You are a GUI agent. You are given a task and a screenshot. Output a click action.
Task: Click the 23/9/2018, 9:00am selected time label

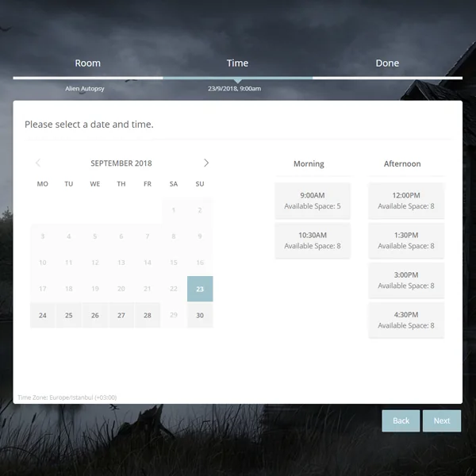coord(234,89)
